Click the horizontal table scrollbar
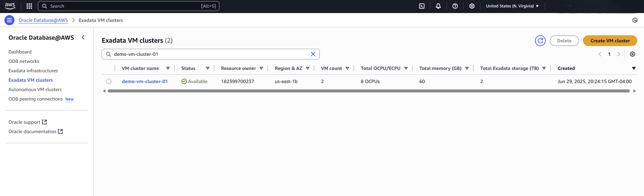644x196 pixels. tap(369, 91)
